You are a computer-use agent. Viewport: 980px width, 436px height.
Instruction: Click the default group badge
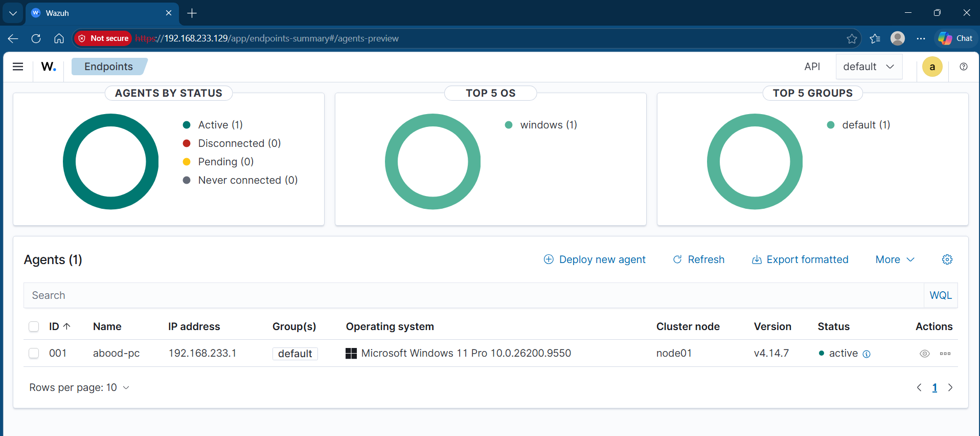click(x=295, y=354)
